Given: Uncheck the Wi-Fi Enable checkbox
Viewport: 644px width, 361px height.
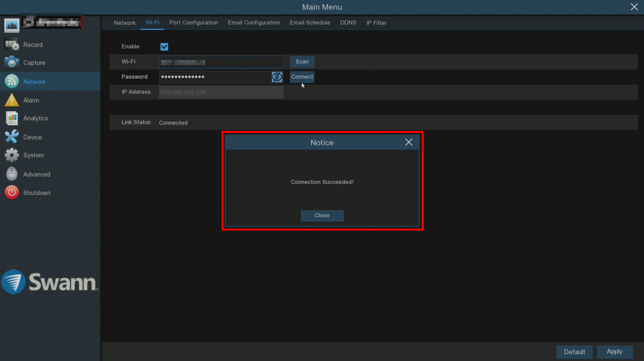Looking at the screenshot, I should click(164, 47).
